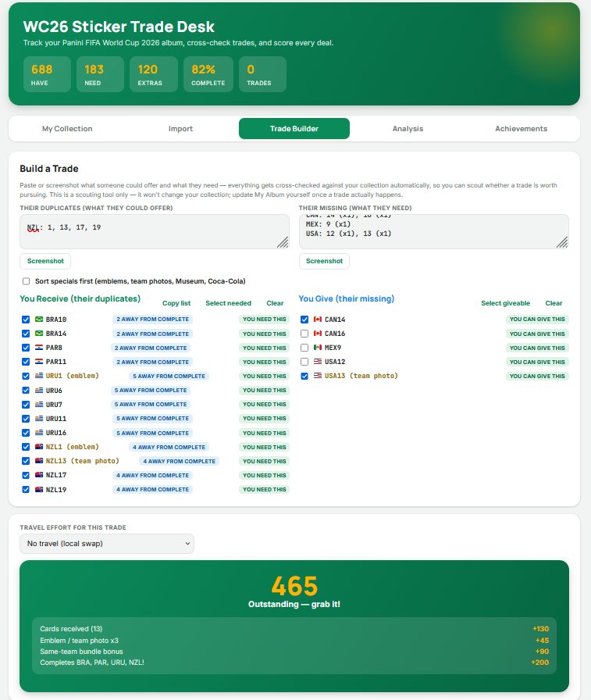Click the Canada flag icon beside CAN16

318,334
